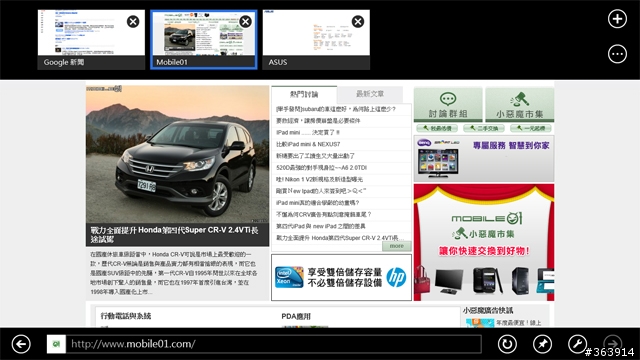This screenshot has width=640, height=360.
Task: Open page tools wrench icon
Action: click(x=577, y=344)
